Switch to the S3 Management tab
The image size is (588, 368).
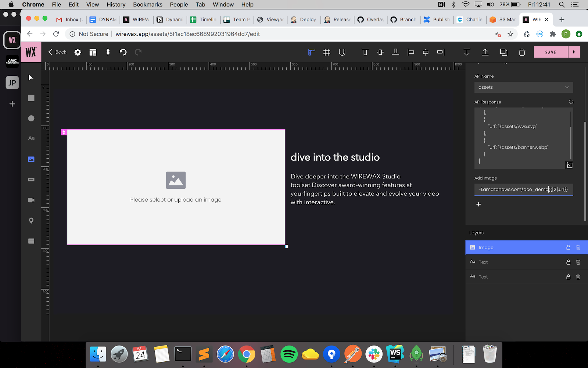pyautogui.click(x=503, y=20)
